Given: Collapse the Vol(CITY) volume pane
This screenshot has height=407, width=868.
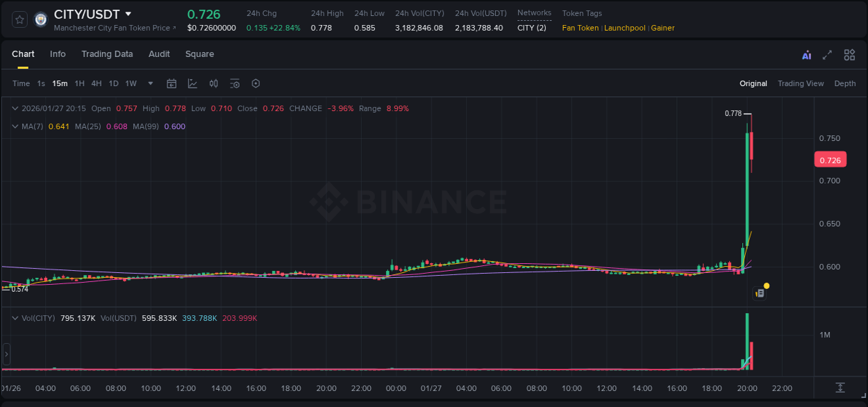Looking at the screenshot, I should pos(14,317).
